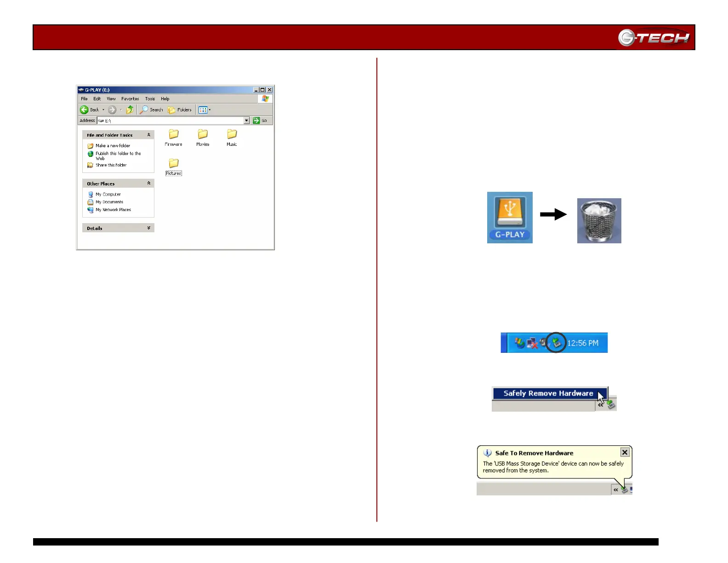Open the Views button menu
This screenshot has height=563, width=728.
pos(205,110)
